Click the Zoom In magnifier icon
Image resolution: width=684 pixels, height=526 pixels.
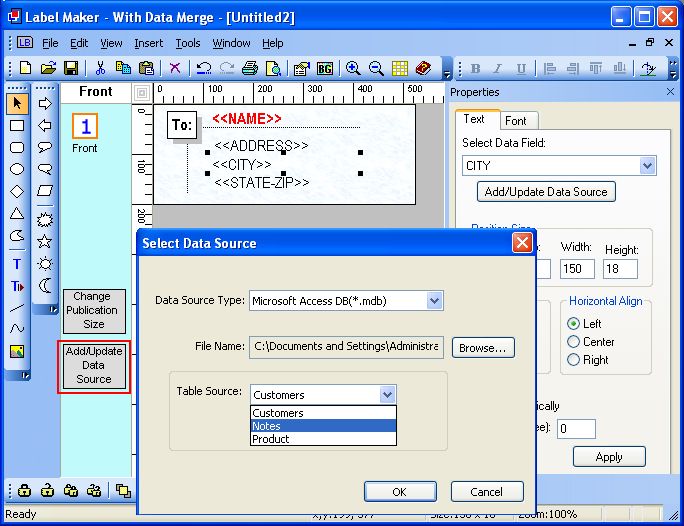click(353, 68)
